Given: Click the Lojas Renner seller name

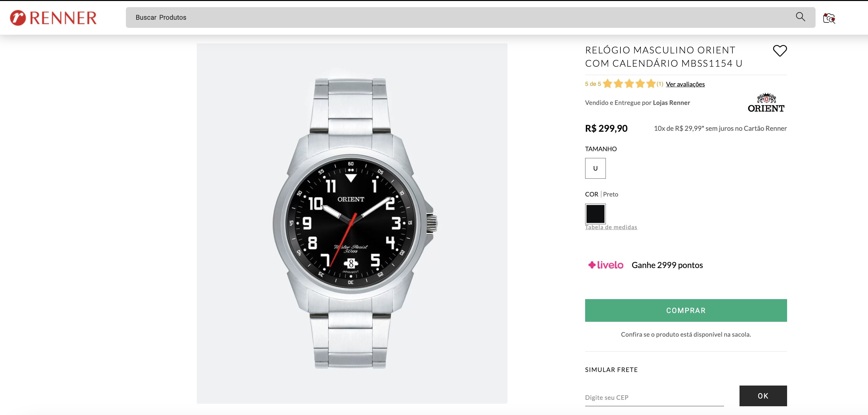Looking at the screenshot, I should click(x=671, y=103).
